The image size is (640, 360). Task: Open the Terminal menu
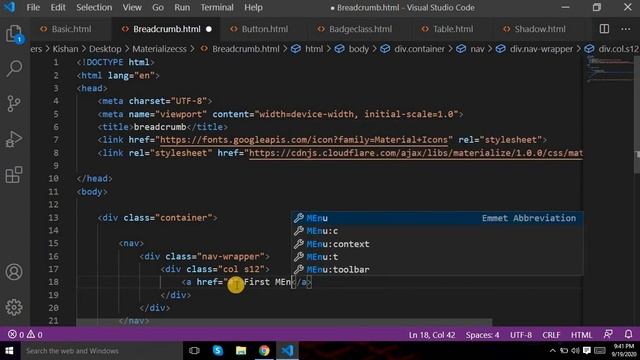(x=217, y=7)
